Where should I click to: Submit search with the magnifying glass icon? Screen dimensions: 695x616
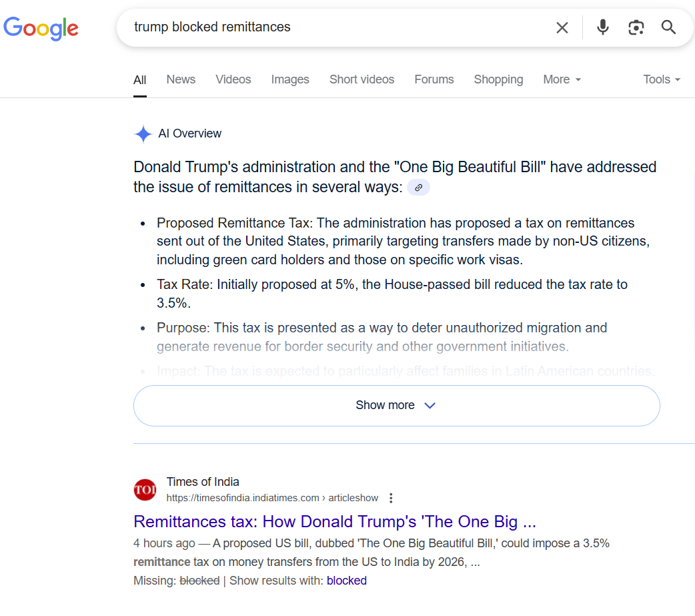[x=668, y=27]
